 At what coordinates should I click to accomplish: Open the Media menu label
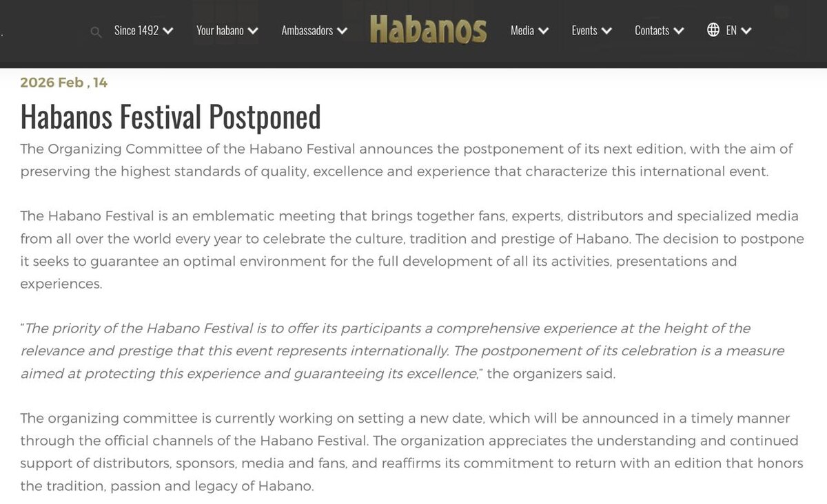pos(522,30)
